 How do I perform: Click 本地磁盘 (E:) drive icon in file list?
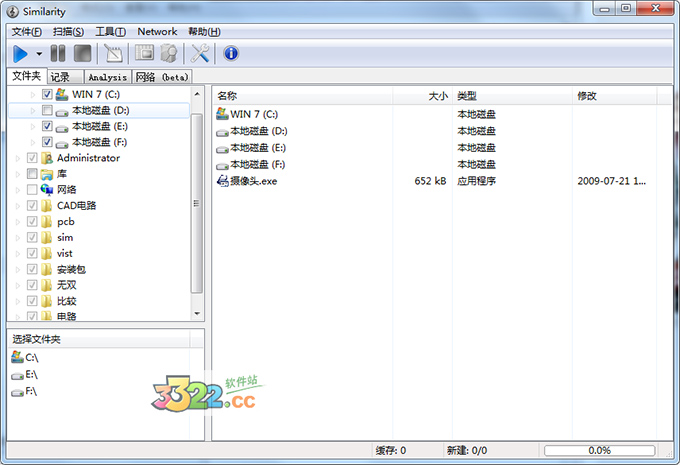click(x=222, y=149)
